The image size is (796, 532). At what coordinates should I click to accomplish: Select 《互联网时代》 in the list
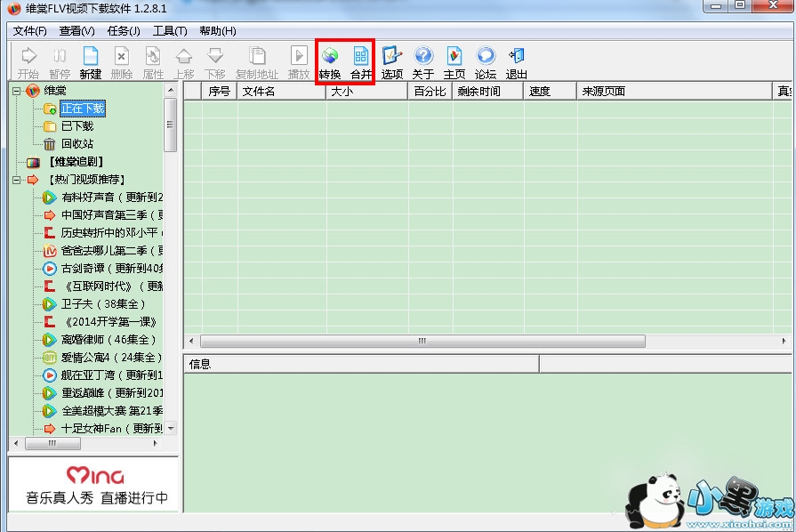coord(112,286)
